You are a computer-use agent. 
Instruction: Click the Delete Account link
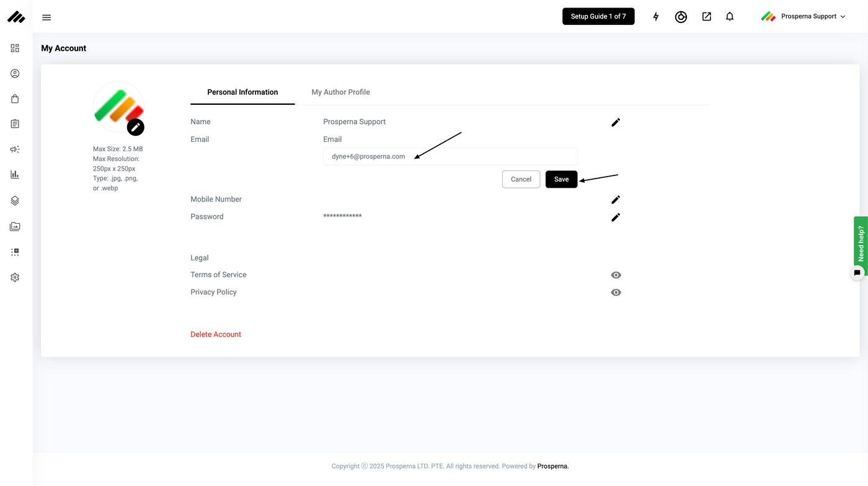pyautogui.click(x=216, y=335)
